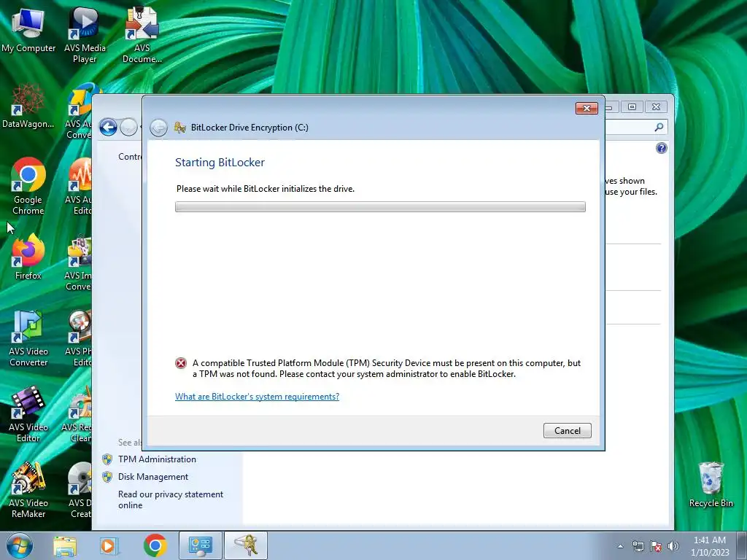Open AVS Video Converter shortcut
Screen dimensions: 747x560
click(x=28, y=338)
